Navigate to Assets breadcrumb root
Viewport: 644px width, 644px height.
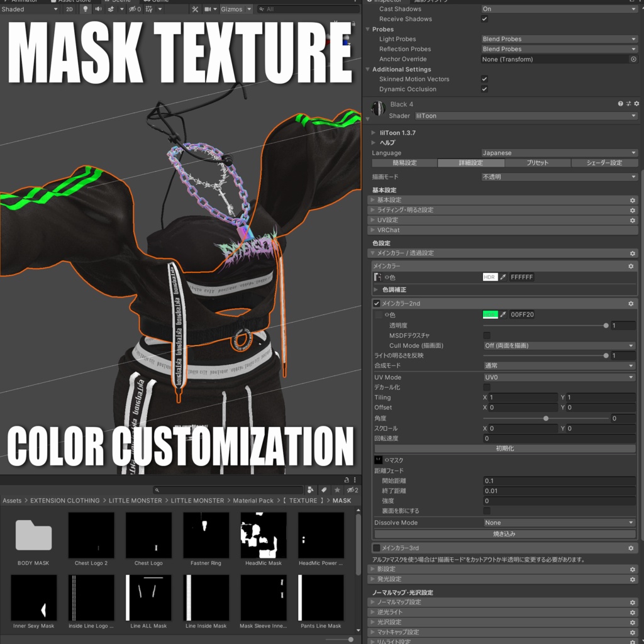tap(12, 501)
